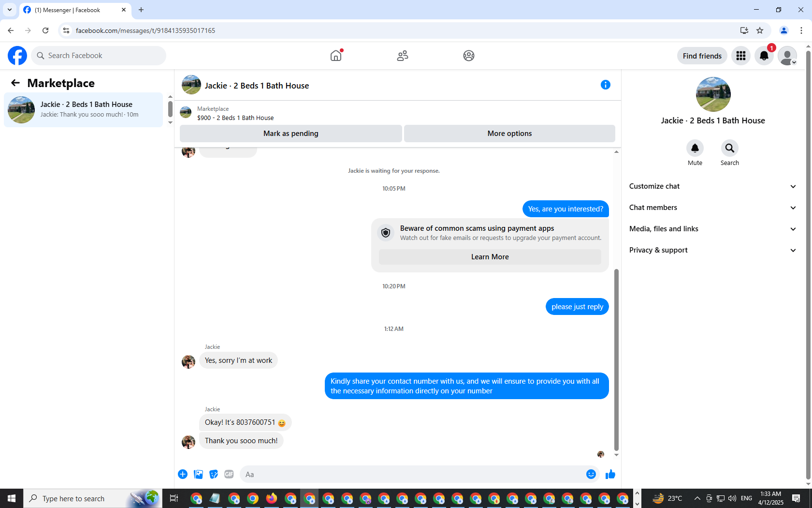This screenshot has height=508, width=812.
Task: Click the conversation list scrollbar thumb
Action: [170, 109]
